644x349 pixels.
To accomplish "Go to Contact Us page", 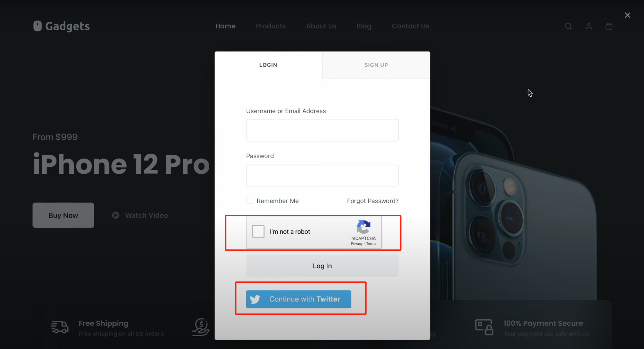I will (410, 26).
